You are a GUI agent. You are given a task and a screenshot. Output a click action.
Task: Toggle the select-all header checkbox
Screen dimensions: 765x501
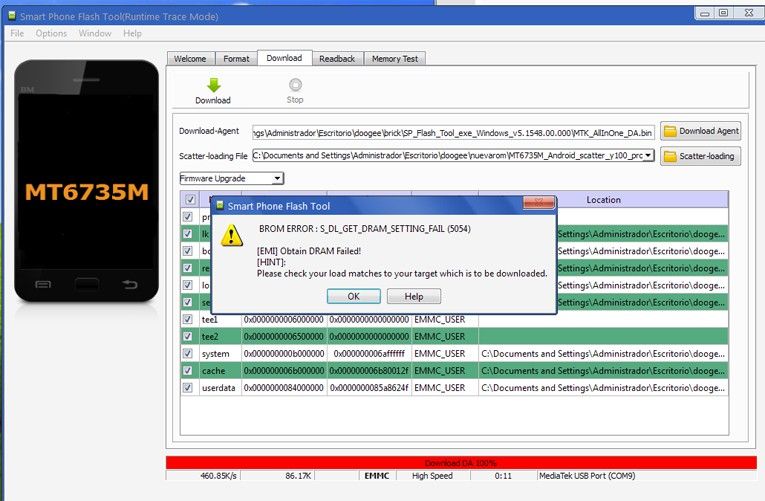190,200
